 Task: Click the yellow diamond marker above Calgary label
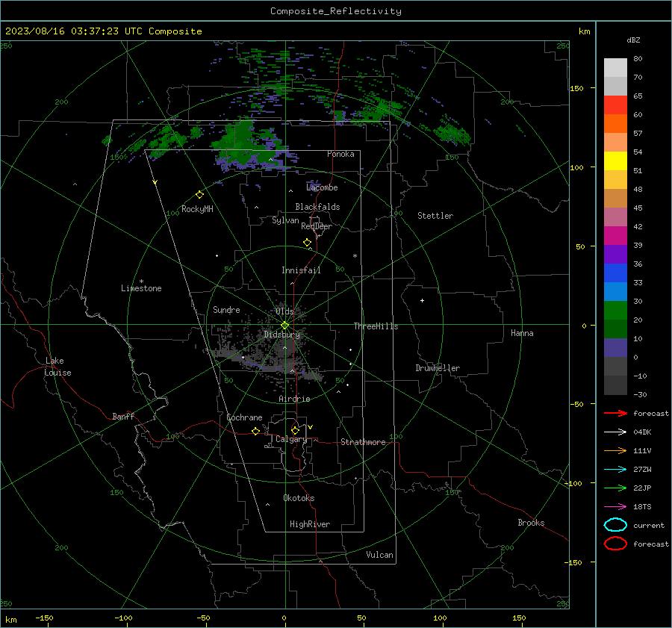(295, 430)
